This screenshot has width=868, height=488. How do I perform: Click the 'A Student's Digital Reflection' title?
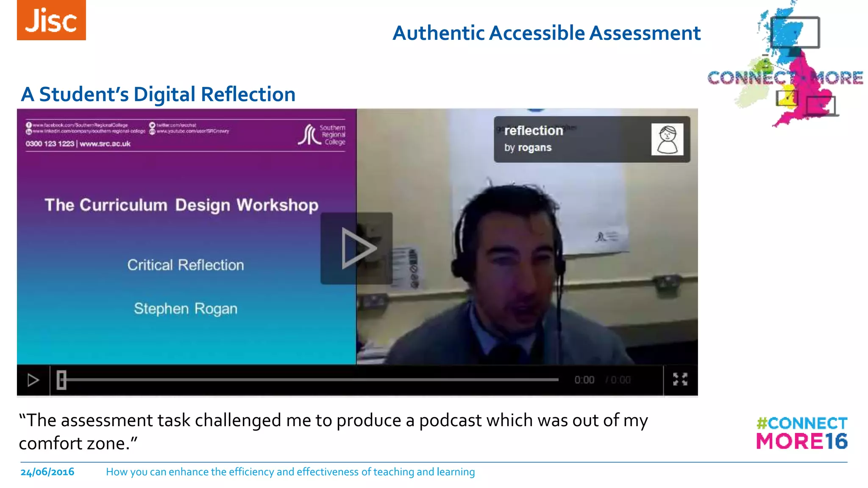pos(158,94)
